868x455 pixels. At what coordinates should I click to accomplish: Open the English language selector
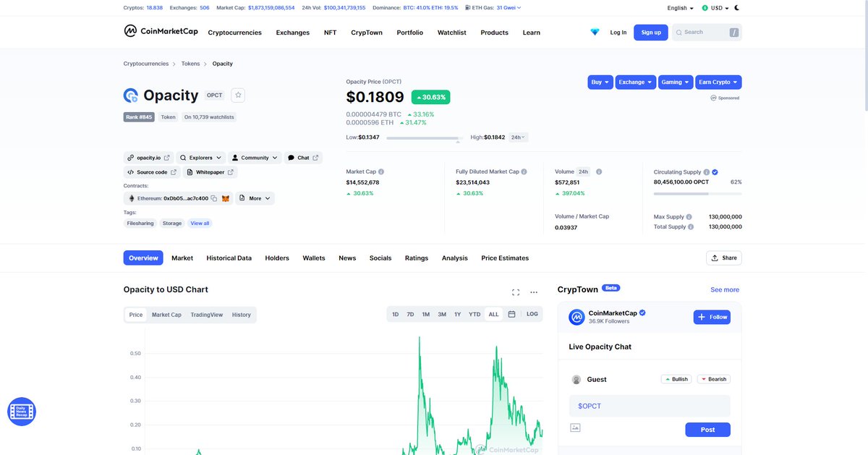(680, 8)
